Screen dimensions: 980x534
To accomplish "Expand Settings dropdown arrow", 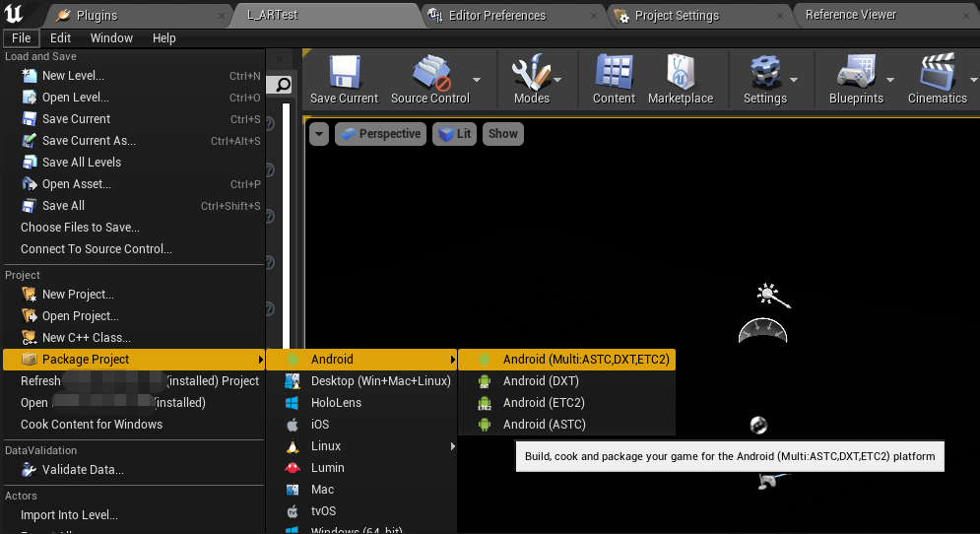I will point(794,80).
